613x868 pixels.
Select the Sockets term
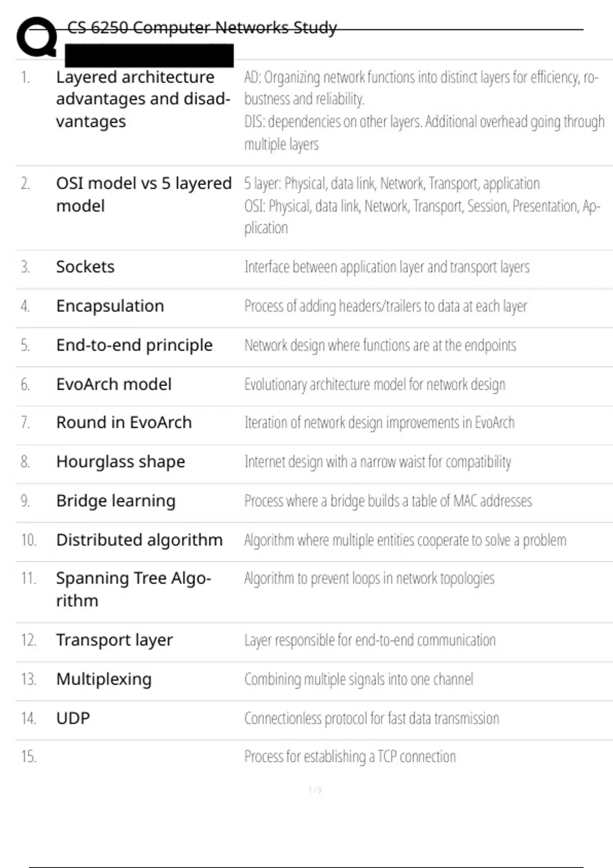click(x=85, y=267)
